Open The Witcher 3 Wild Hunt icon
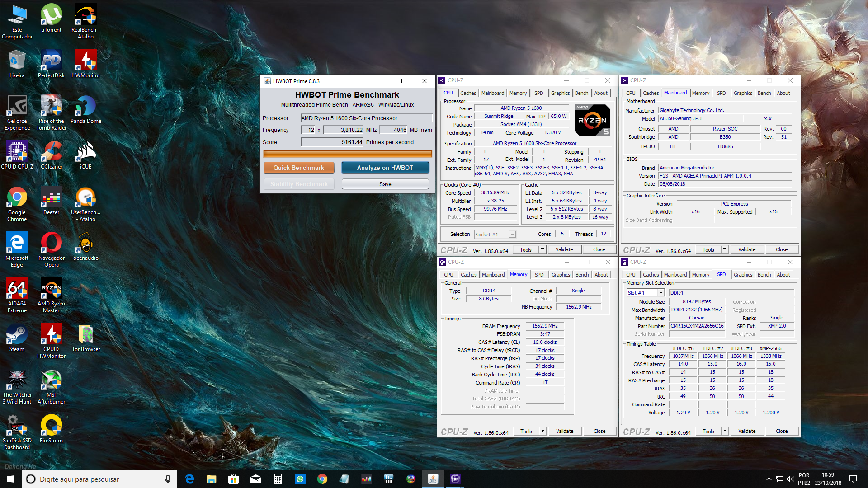 tap(17, 386)
